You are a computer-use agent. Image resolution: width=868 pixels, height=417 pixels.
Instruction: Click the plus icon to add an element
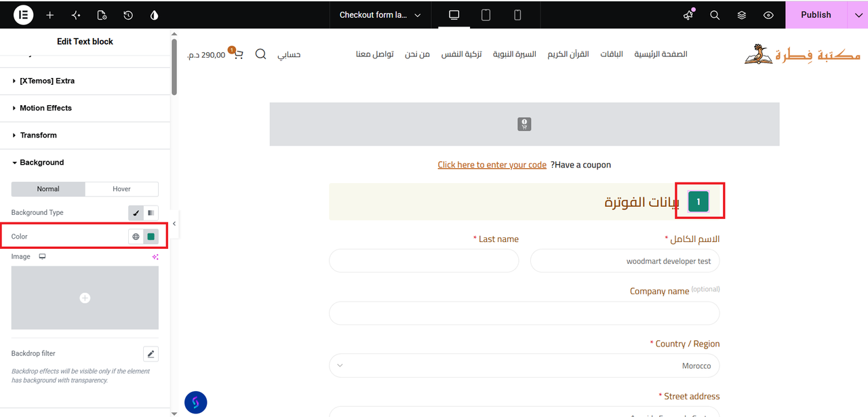[50, 15]
